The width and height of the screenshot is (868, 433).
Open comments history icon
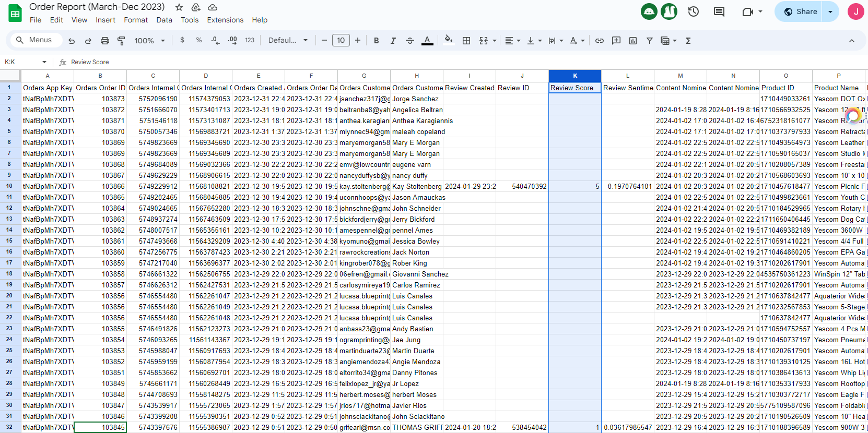(719, 11)
